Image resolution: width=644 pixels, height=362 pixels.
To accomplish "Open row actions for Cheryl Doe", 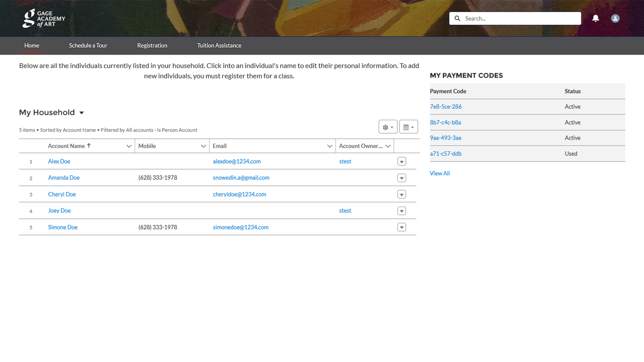I will (401, 194).
